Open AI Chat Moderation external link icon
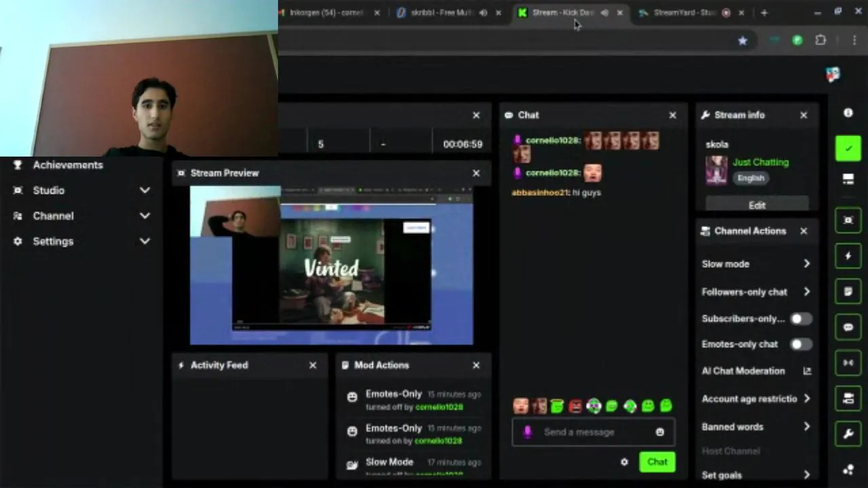The image size is (868, 488). 807,371
